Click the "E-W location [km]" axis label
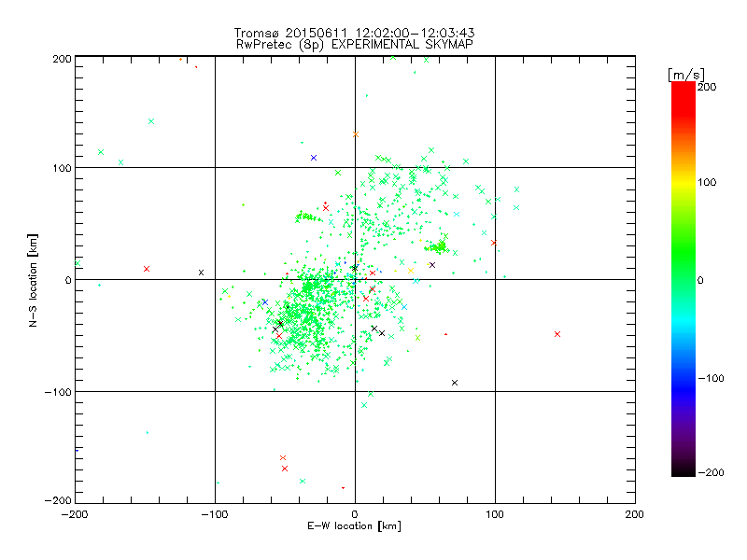The image size is (747, 560). click(354, 525)
